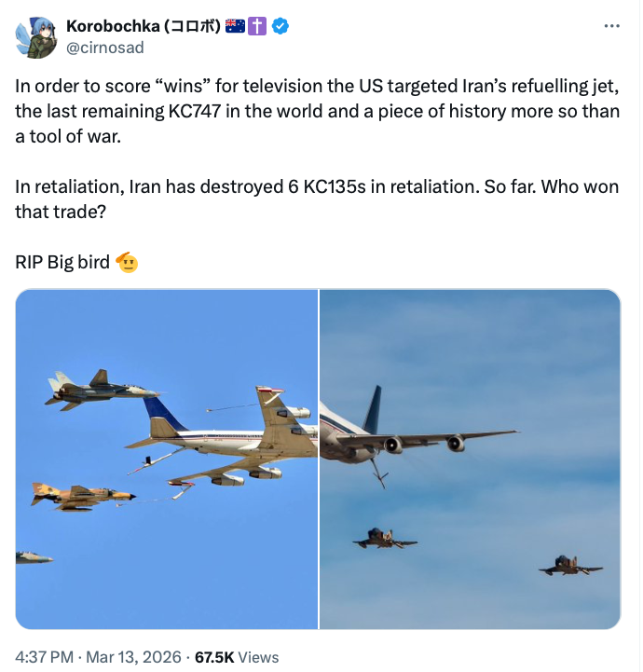Click the lower-right fighter in right photo
The width and height of the screenshot is (643, 672).
pyautogui.click(x=569, y=566)
